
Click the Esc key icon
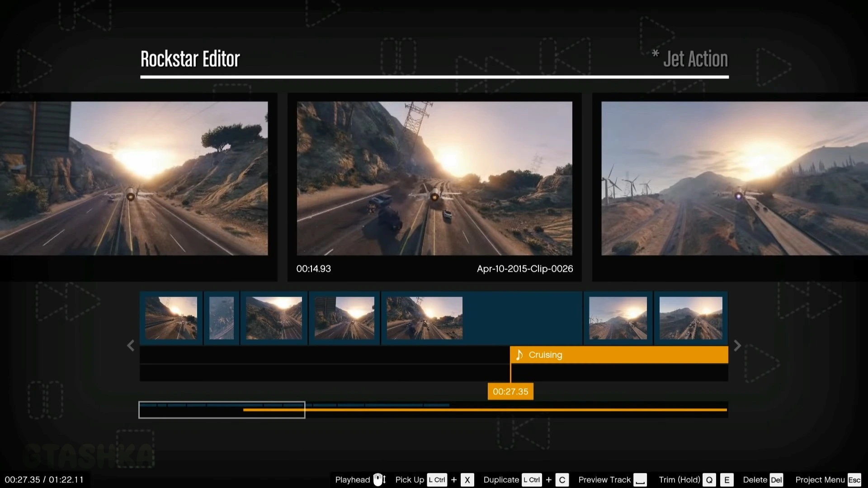[854, 480]
